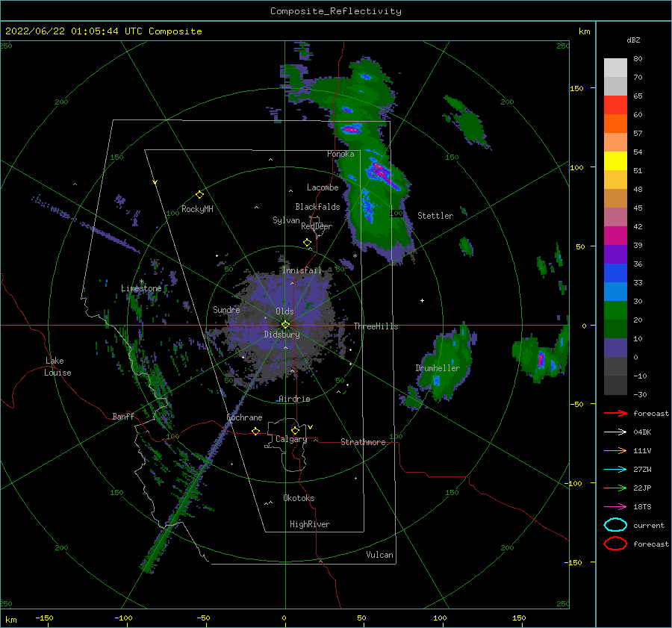Click the Blackfalds label

click(x=317, y=207)
